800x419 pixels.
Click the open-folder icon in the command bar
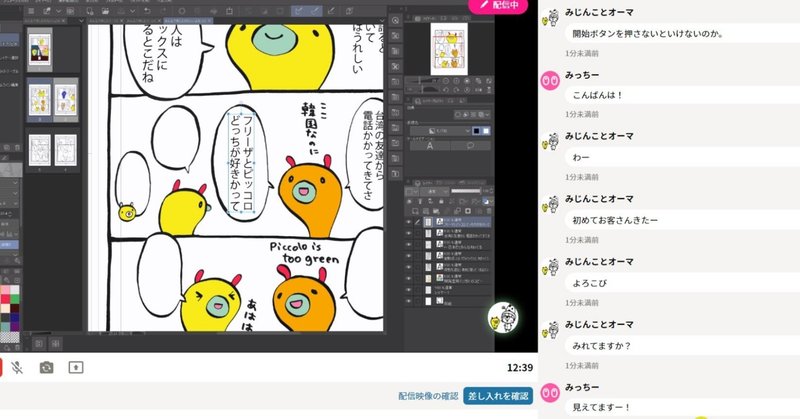[x=105, y=11]
